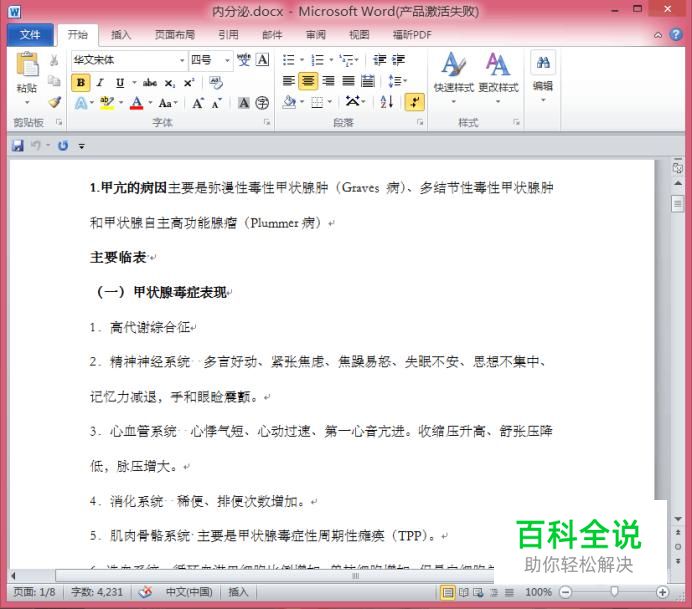692x609 pixels.
Task: Open borders dropdown arrow
Action: coord(329,102)
